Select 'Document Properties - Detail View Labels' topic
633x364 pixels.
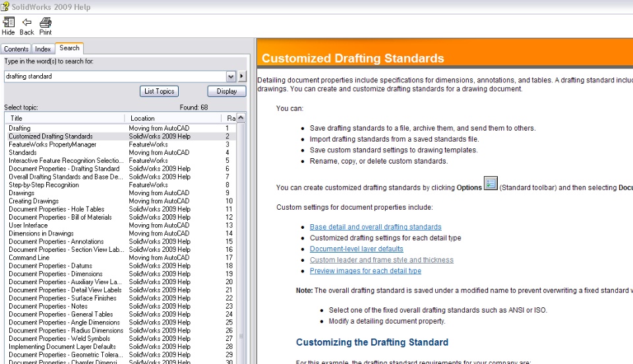point(121,289)
